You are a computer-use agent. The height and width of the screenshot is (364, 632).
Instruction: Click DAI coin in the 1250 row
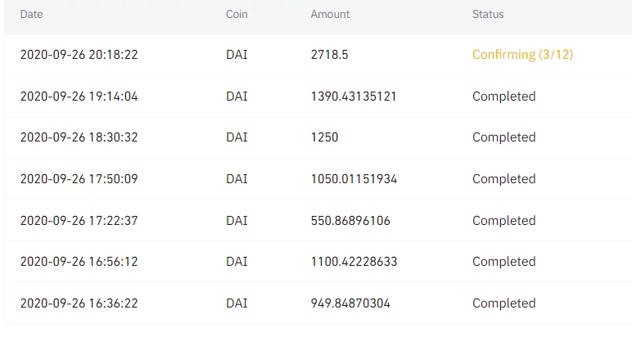[237, 137]
